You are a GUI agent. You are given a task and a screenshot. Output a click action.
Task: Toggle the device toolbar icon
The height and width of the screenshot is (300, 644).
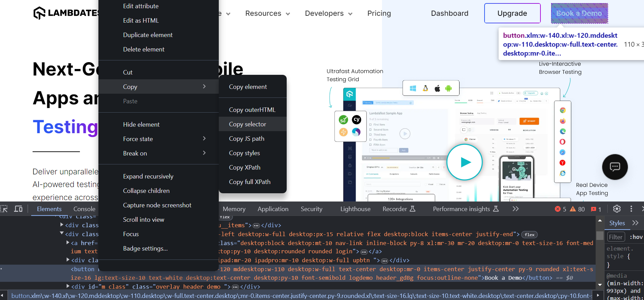[x=18, y=209]
